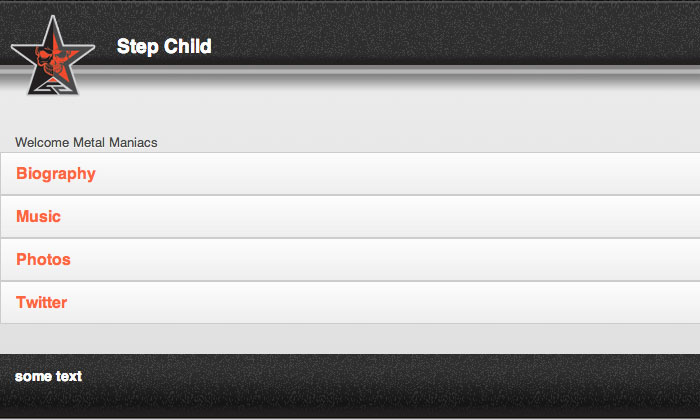Screen dimensions: 700x420
Task: Click the word "text" in the footer
Action: (68, 377)
